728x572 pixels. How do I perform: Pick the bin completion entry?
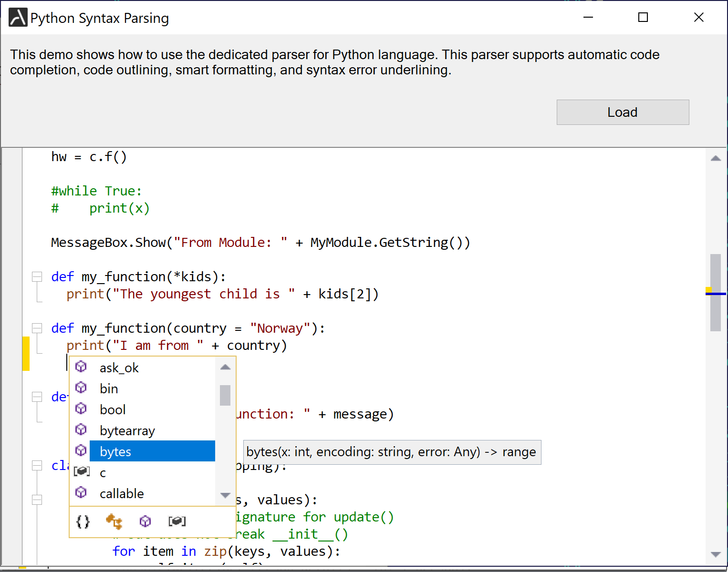click(x=109, y=389)
